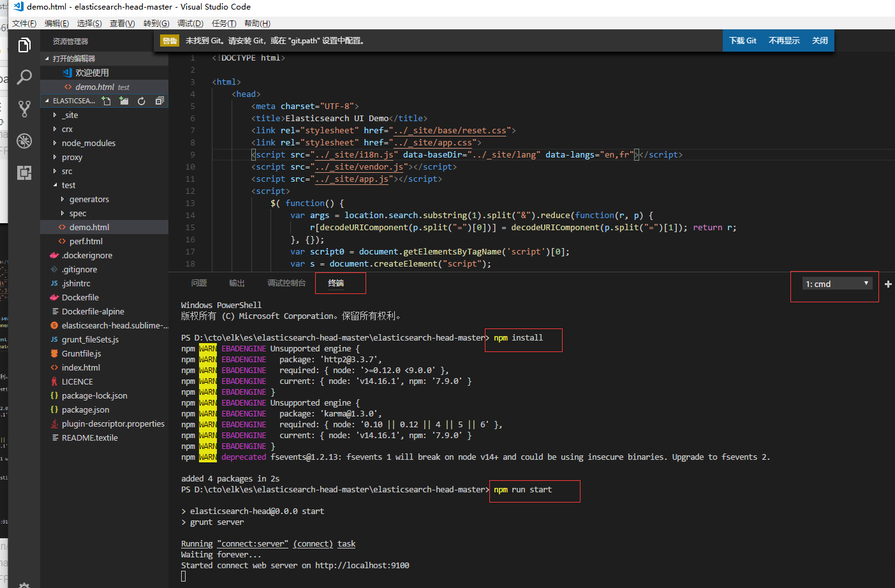Open the Source Control view icon
This screenshot has width=895, height=588.
pyautogui.click(x=24, y=109)
